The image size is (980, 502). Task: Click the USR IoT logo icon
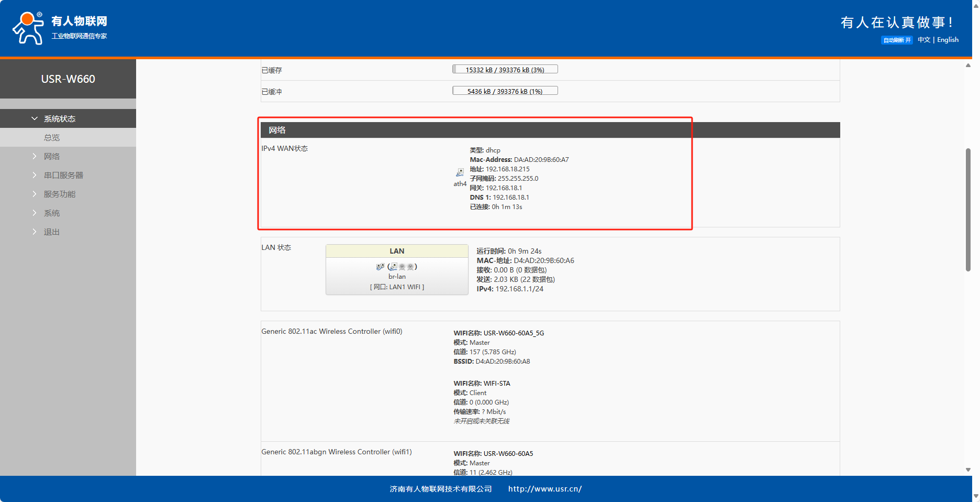click(x=28, y=28)
